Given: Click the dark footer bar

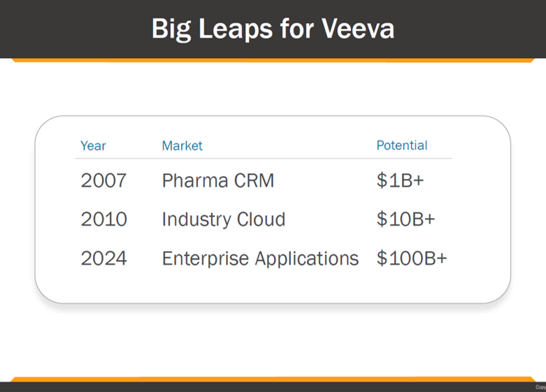Looking at the screenshot, I should pyautogui.click(x=273, y=387).
